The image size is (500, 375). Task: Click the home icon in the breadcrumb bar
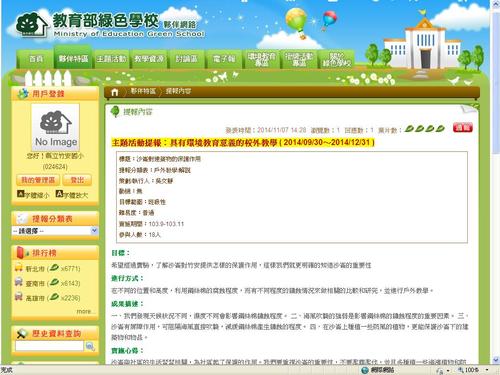point(115,92)
